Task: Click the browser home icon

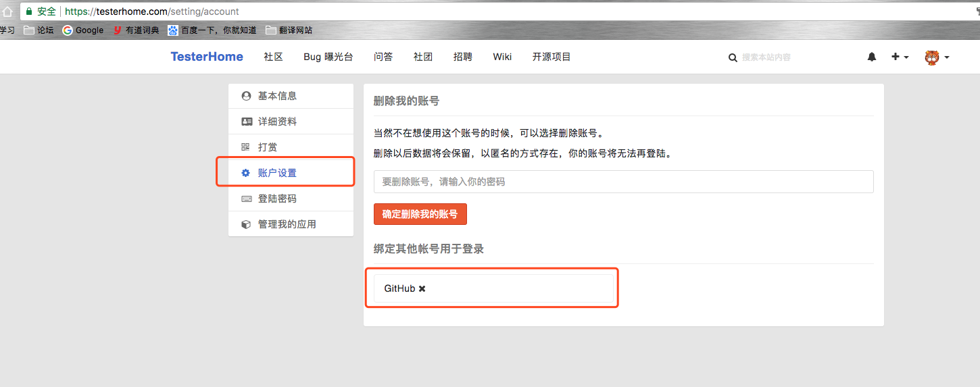Action: click(x=7, y=11)
